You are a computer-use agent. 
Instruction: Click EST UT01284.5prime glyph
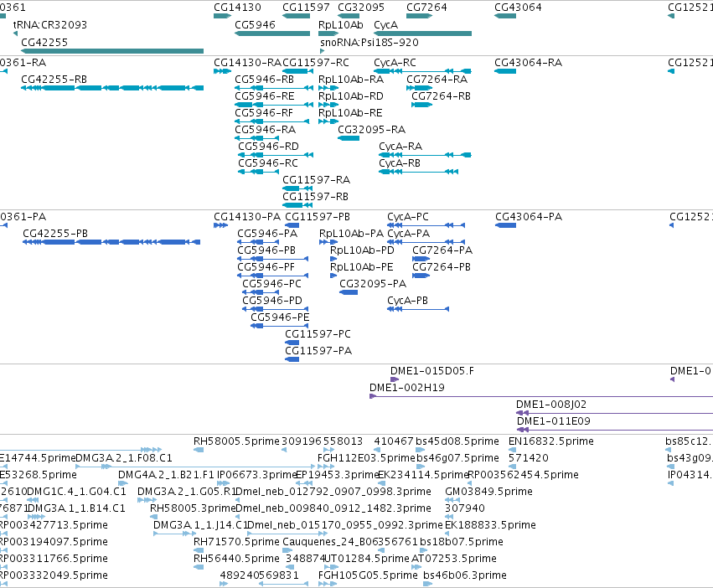point(332,567)
